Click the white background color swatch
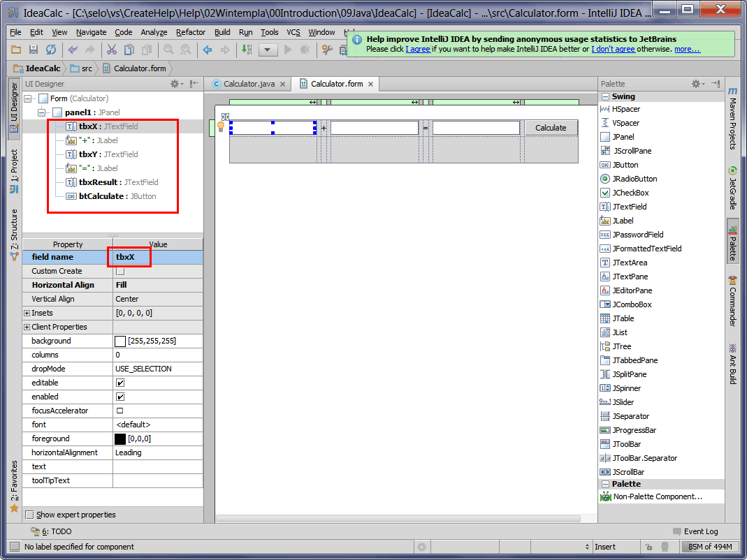The width and height of the screenshot is (747, 560). [x=120, y=341]
